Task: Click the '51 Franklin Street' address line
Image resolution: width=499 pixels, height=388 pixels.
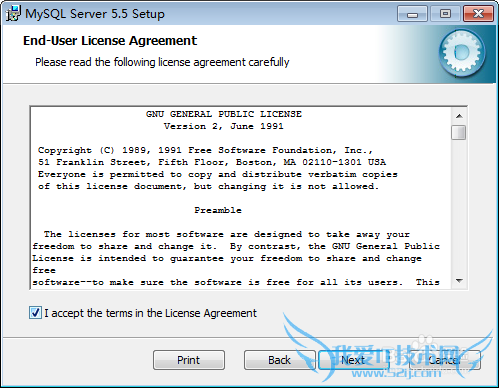Action: [212, 162]
